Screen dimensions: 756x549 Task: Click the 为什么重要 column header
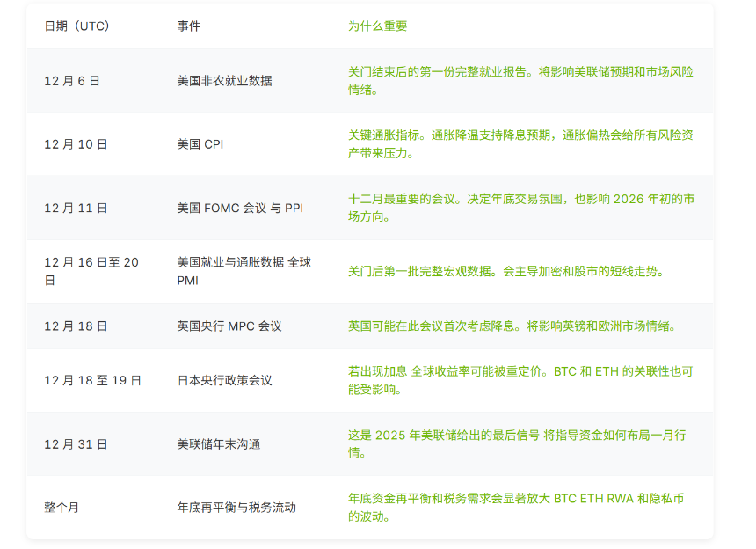[x=378, y=26]
